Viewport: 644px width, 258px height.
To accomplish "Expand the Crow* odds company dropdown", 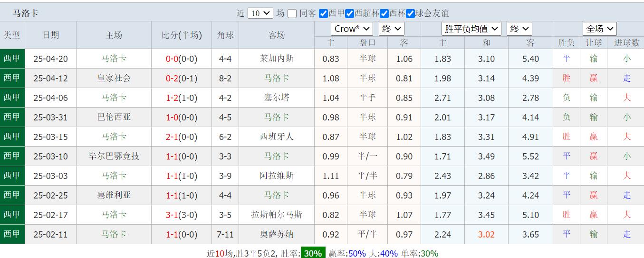I will click(352, 29).
